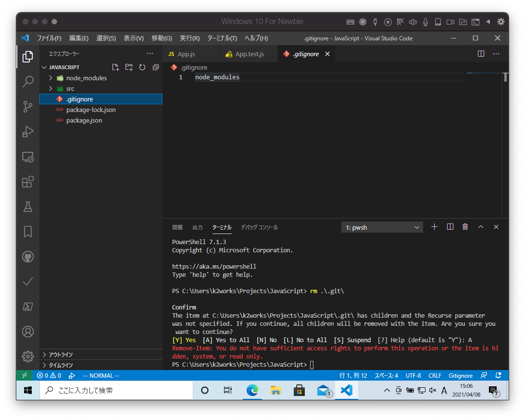Expand the アウトライン section
525x420 pixels.
click(x=61, y=355)
